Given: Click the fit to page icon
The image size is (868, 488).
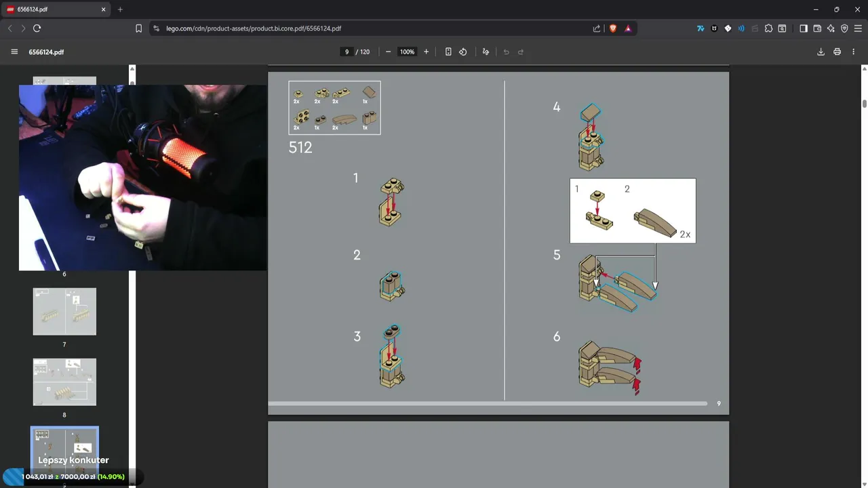Looking at the screenshot, I should click(x=448, y=52).
